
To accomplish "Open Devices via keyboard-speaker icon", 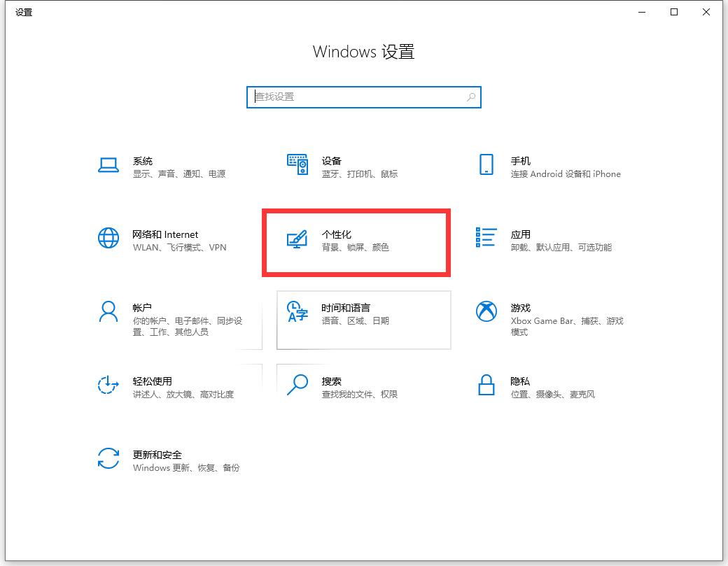I will point(297,164).
